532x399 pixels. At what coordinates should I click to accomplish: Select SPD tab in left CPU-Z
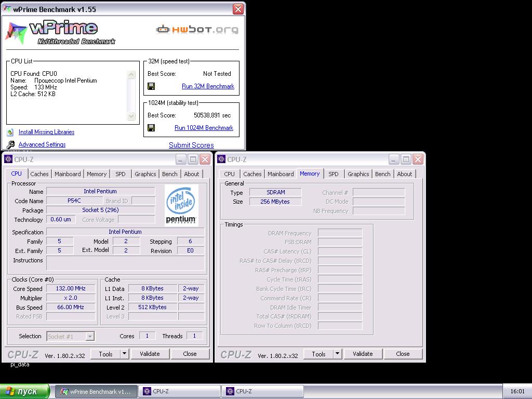coord(121,174)
